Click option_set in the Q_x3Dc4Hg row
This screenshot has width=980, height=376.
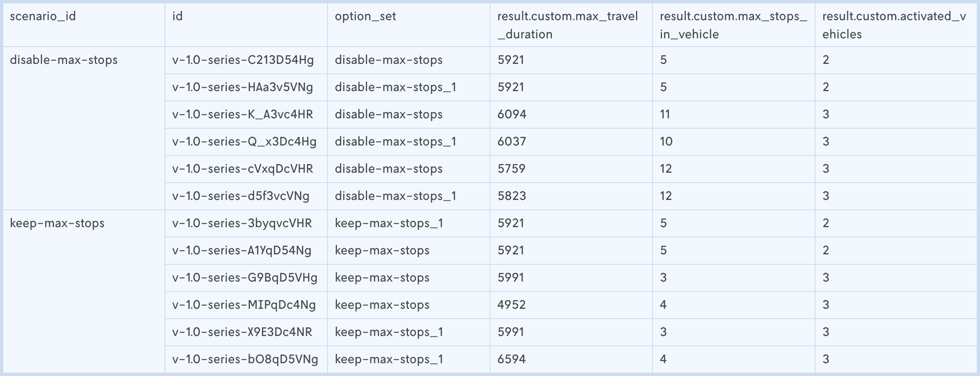(x=396, y=142)
